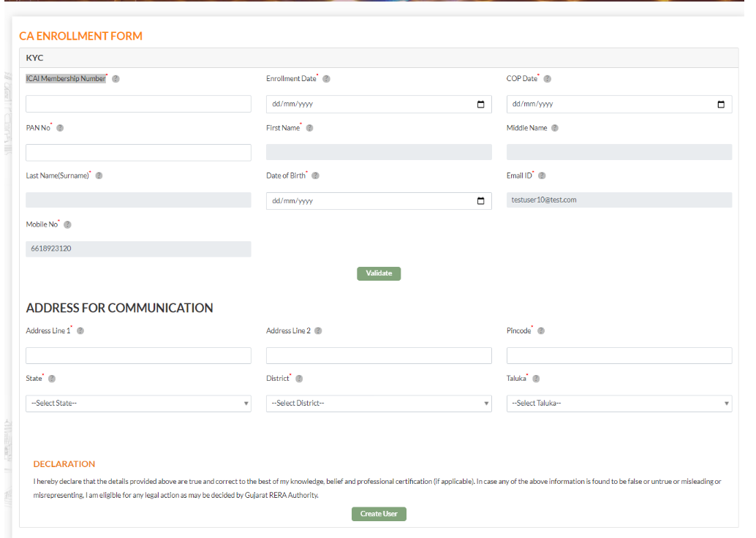Click help icon beside District label
The height and width of the screenshot is (538, 756).
pos(299,379)
